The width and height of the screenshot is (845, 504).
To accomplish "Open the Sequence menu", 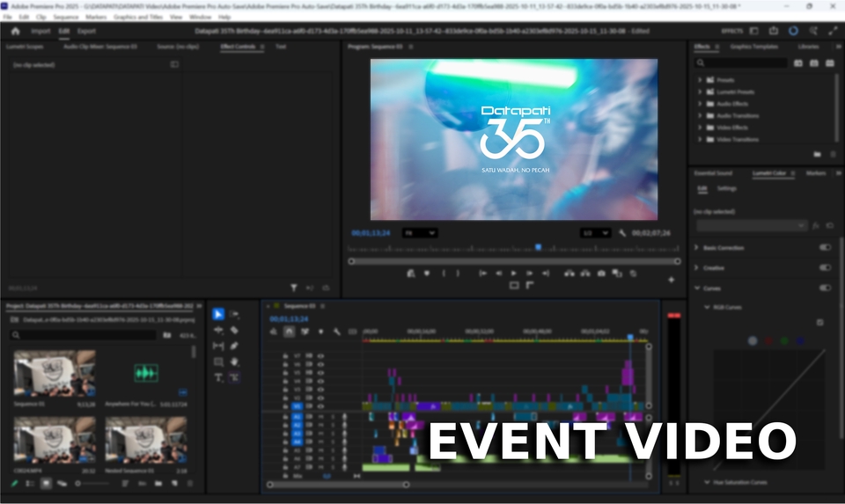I will point(65,17).
